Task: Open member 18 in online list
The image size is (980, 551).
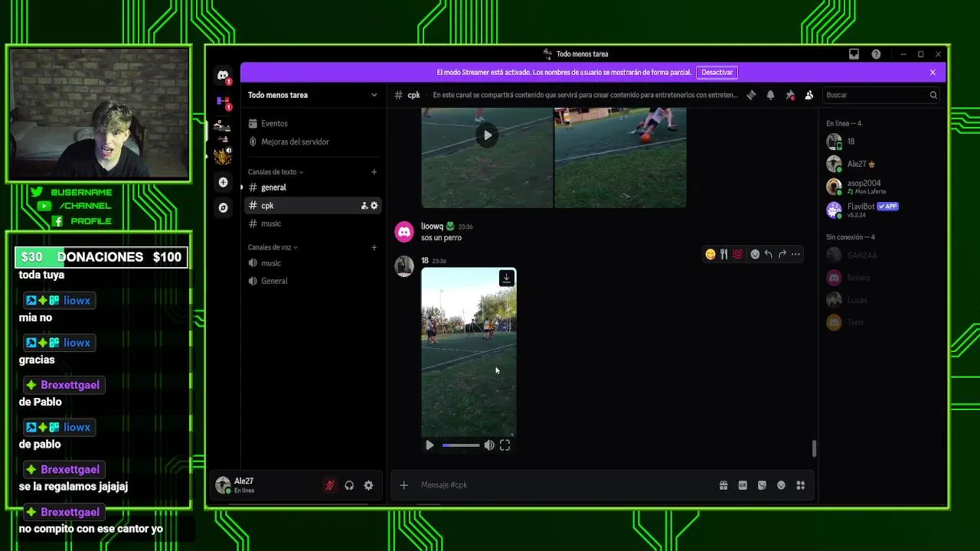Action: point(880,142)
